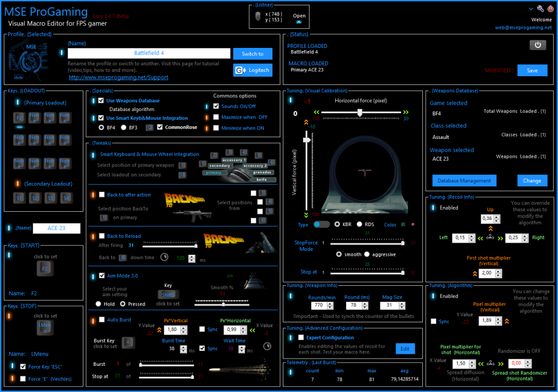Click the red power icon at top right

[x=550, y=9]
